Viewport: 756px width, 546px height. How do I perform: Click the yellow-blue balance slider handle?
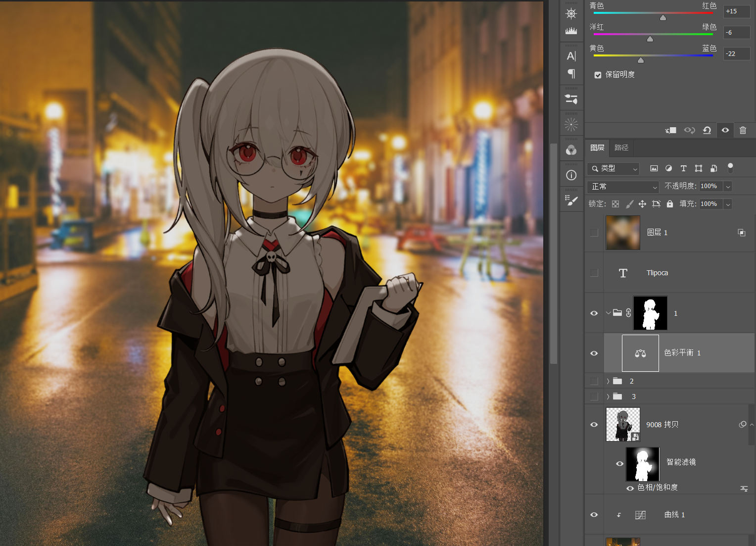641,60
